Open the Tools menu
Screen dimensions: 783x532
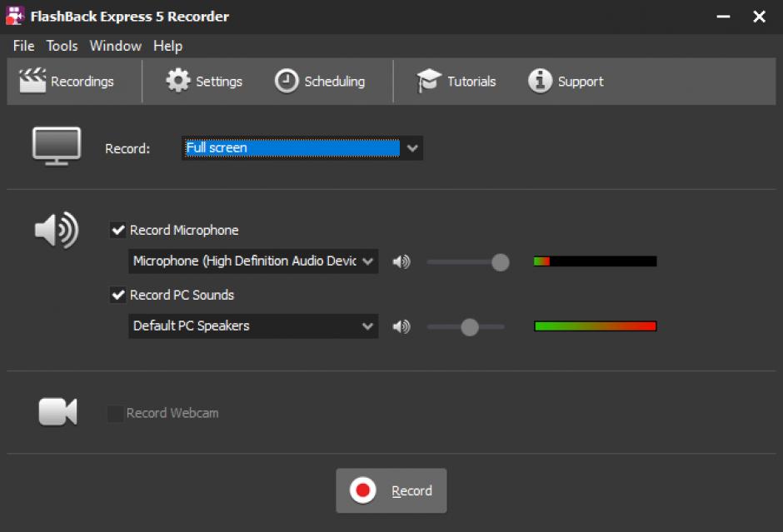coord(62,46)
